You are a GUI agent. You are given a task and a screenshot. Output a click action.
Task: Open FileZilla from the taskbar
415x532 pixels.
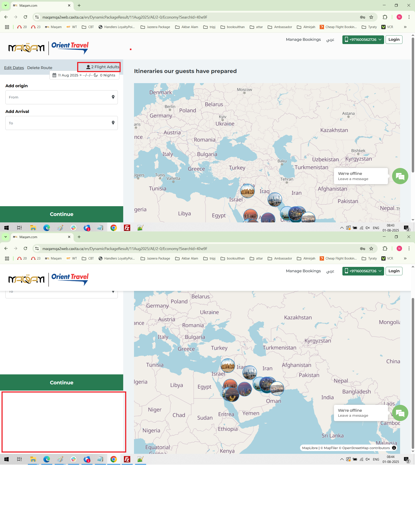(127, 228)
